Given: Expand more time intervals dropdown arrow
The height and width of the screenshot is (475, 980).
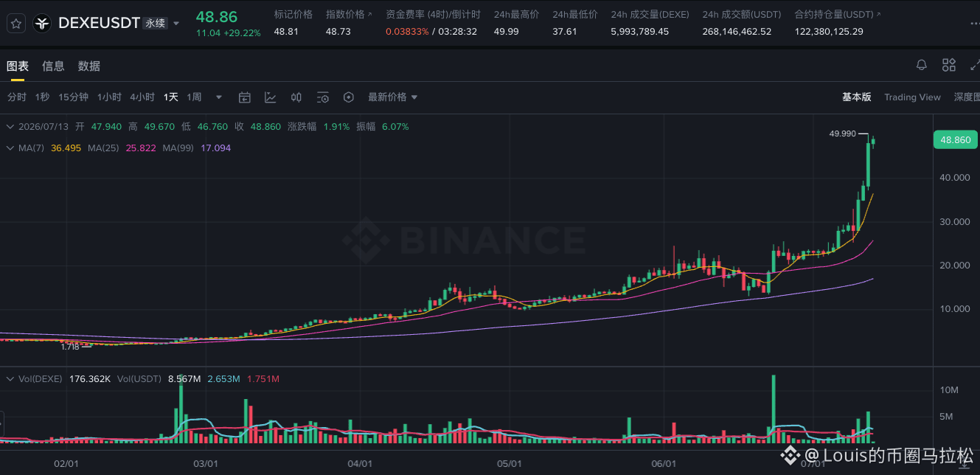Looking at the screenshot, I should coord(218,97).
